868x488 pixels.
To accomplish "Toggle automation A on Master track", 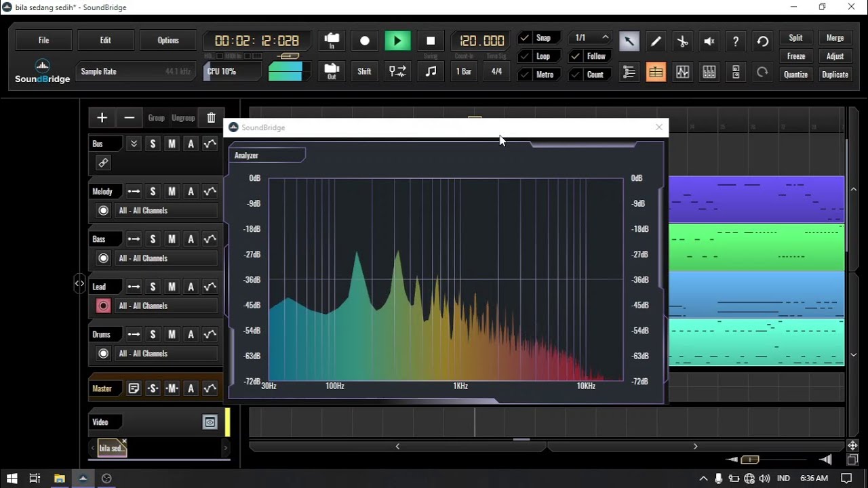I will coord(191,388).
